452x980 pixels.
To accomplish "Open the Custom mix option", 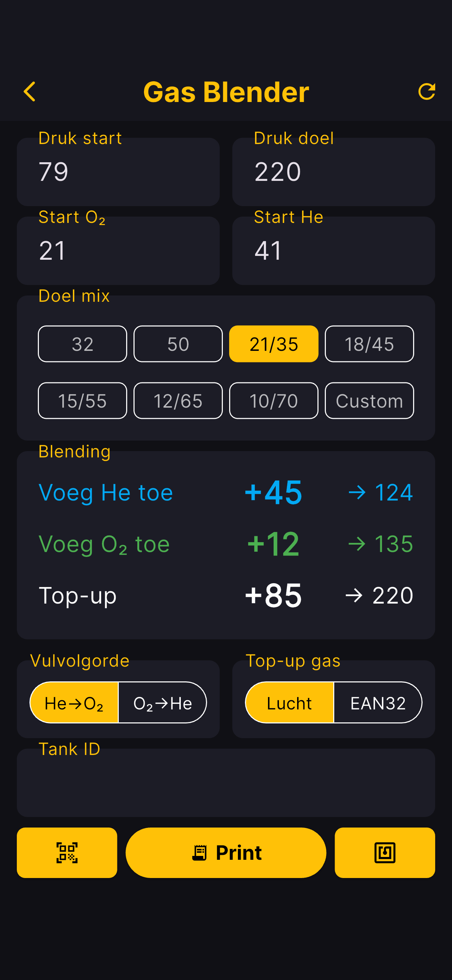I will point(369,401).
